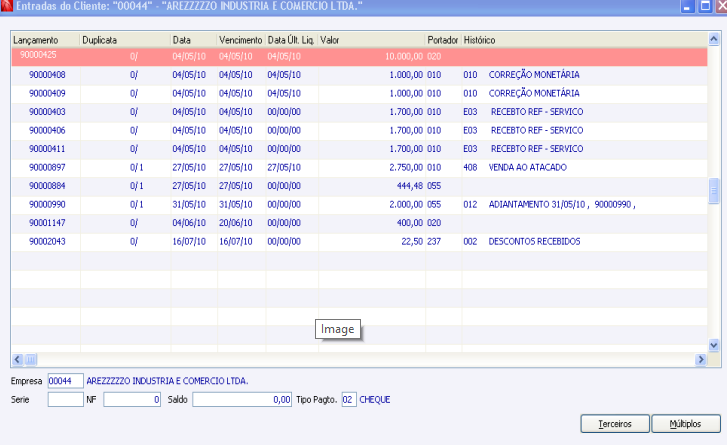Select entry 90000990
The width and height of the screenshot is (727, 445).
(x=359, y=205)
